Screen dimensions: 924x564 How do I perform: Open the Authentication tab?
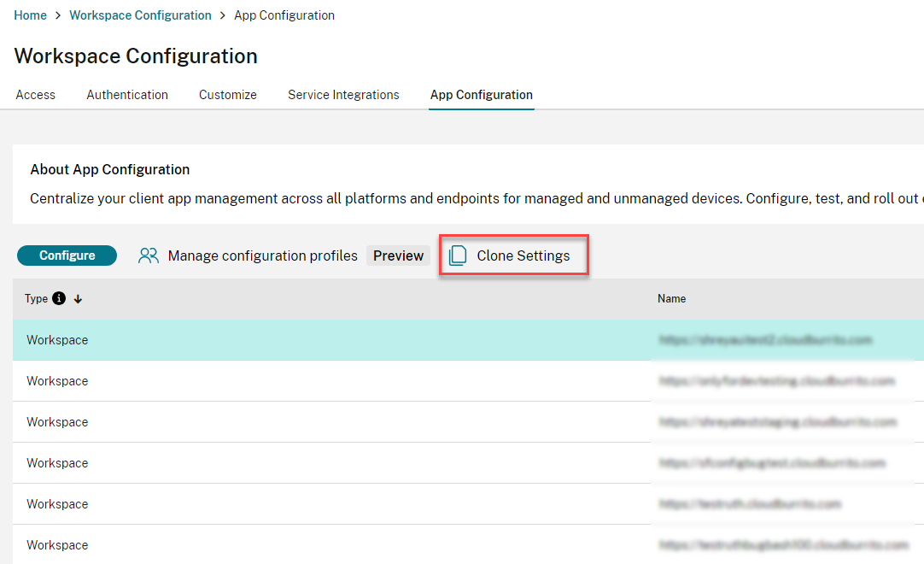click(127, 95)
